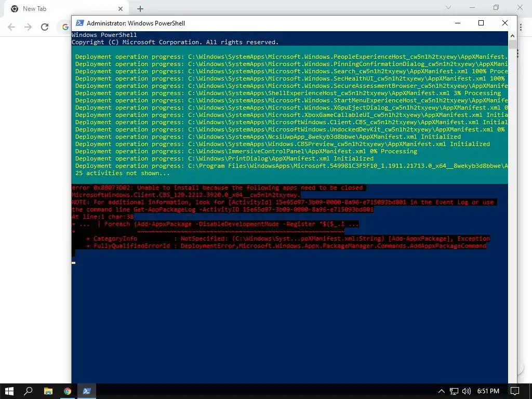Image resolution: width=532 pixels, height=399 pixels.
Task: Click PowerShell scrollbar up arrow
Action: pyautogui.click(x=512, y=36)
